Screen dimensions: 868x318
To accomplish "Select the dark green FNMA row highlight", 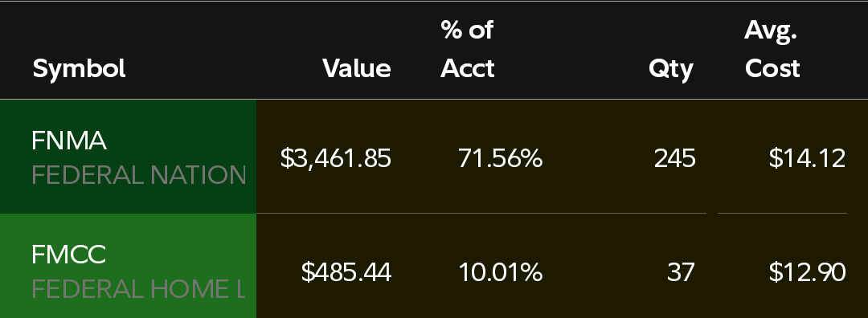I will pos(128,157).
